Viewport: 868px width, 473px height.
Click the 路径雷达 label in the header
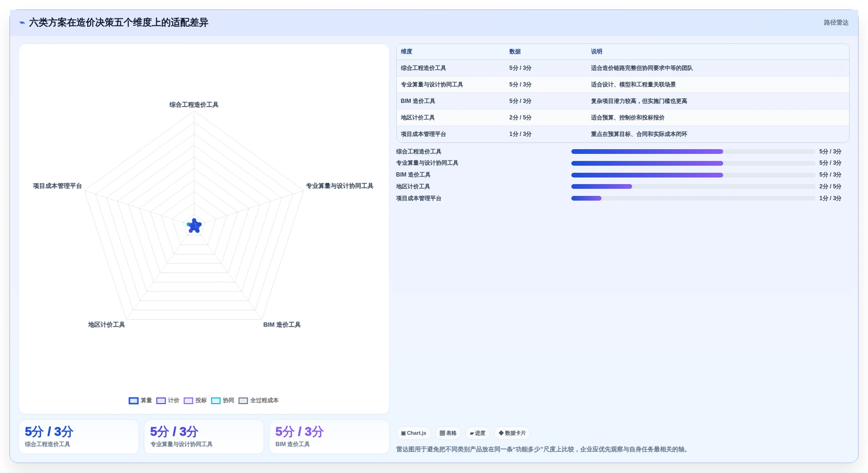(x=836, y=23)
